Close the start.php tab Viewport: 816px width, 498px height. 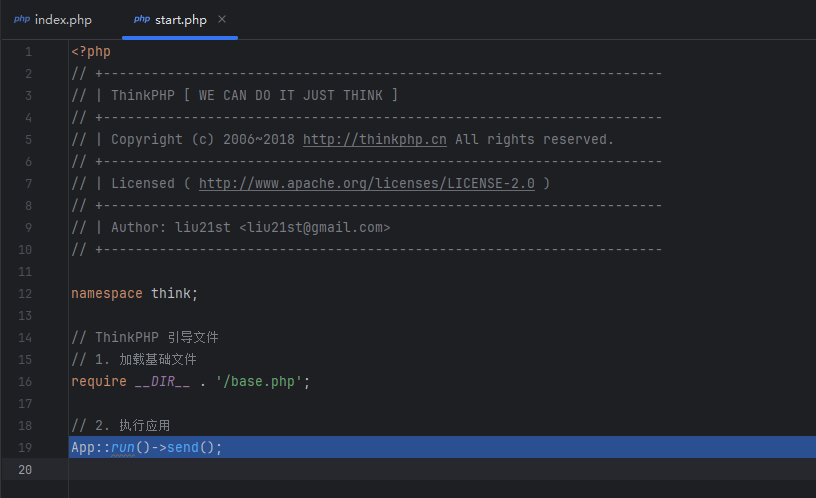coord(222,19)
